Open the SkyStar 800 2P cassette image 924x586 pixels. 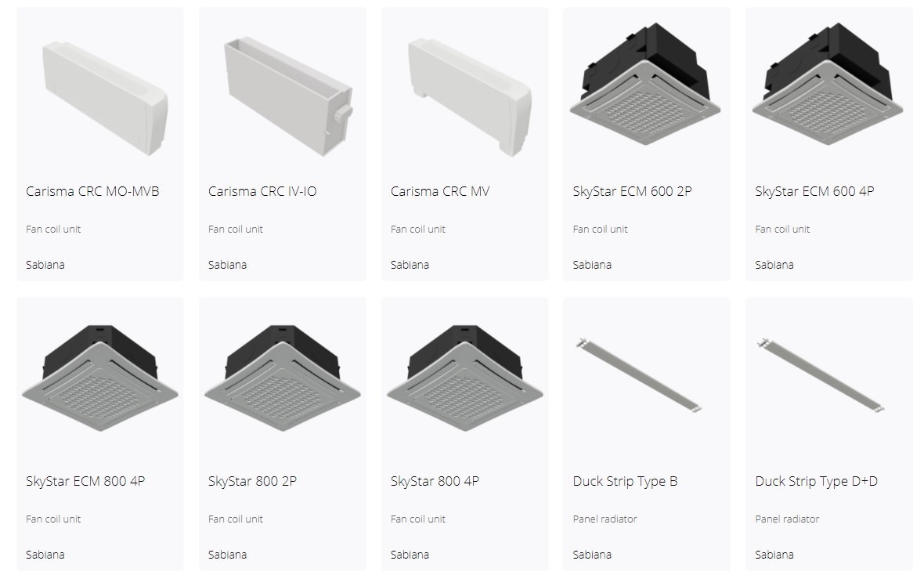282,378
